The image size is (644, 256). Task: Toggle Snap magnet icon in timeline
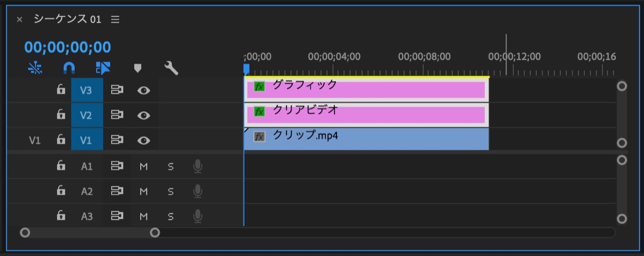coord(69,68)
